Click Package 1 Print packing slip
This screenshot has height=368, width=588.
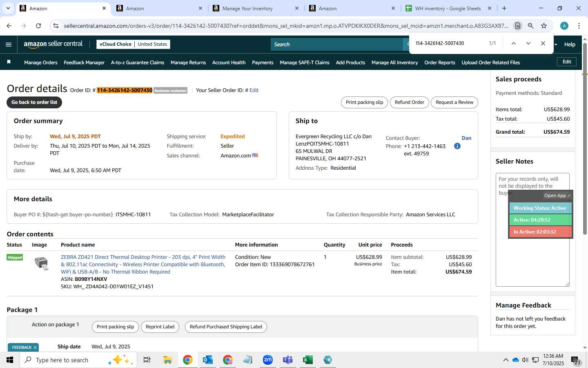coord(115,327)
